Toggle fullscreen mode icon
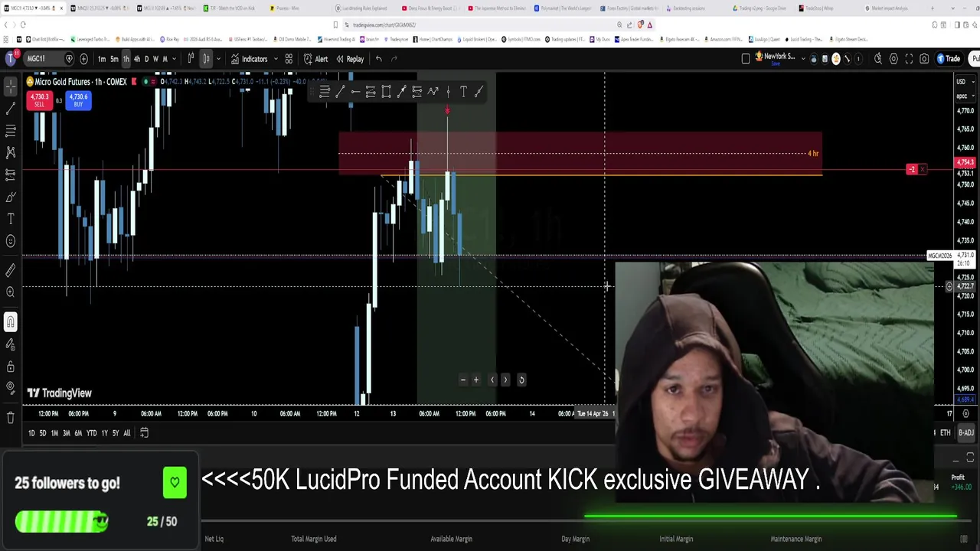The height and width of the screenshot is (551, 980). (909, 59)
